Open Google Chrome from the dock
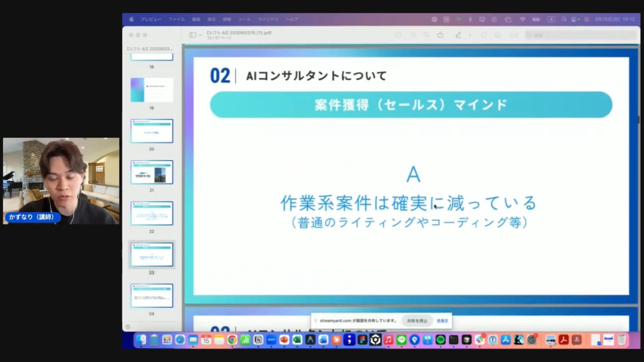644x362 pixels. coord(232,340)
